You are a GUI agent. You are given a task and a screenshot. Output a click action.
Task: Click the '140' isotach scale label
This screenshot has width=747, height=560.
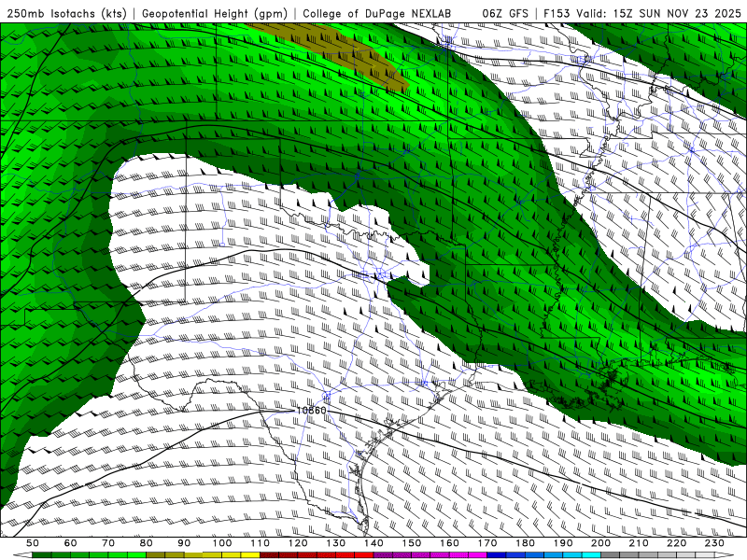pos(373,543)
